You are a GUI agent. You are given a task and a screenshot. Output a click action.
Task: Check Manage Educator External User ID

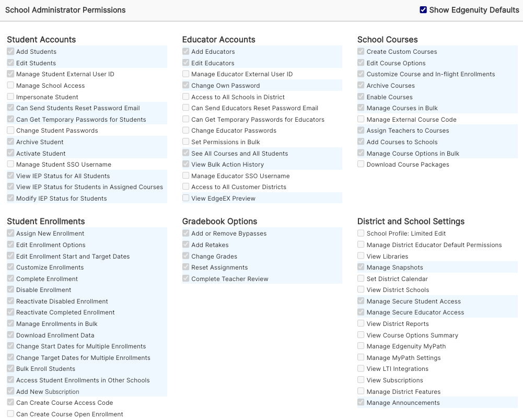tap(185, 74)
